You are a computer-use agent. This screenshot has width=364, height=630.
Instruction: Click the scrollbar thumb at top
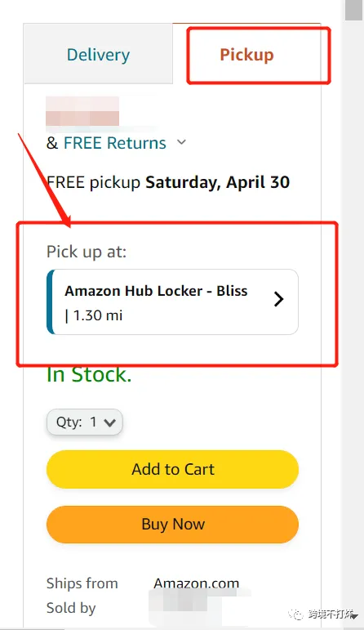click(x=353, y=10)
